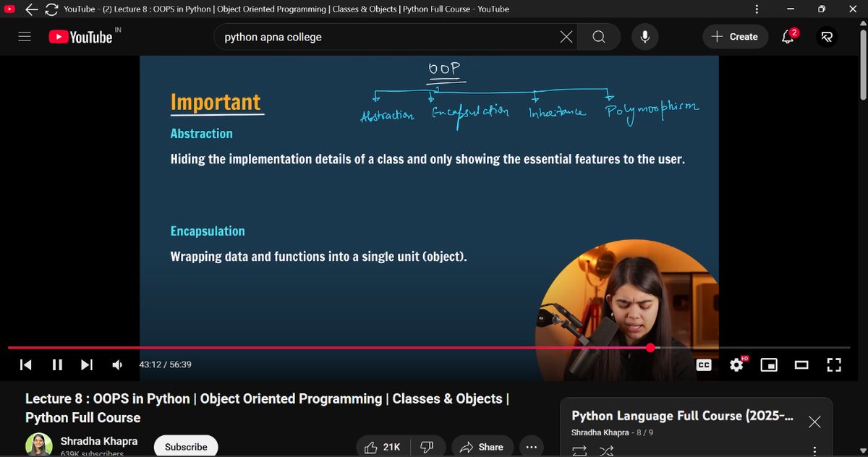Skip to the next video
Screen dimensions: 868x457
pyautogui.click(x=87, y=365)
